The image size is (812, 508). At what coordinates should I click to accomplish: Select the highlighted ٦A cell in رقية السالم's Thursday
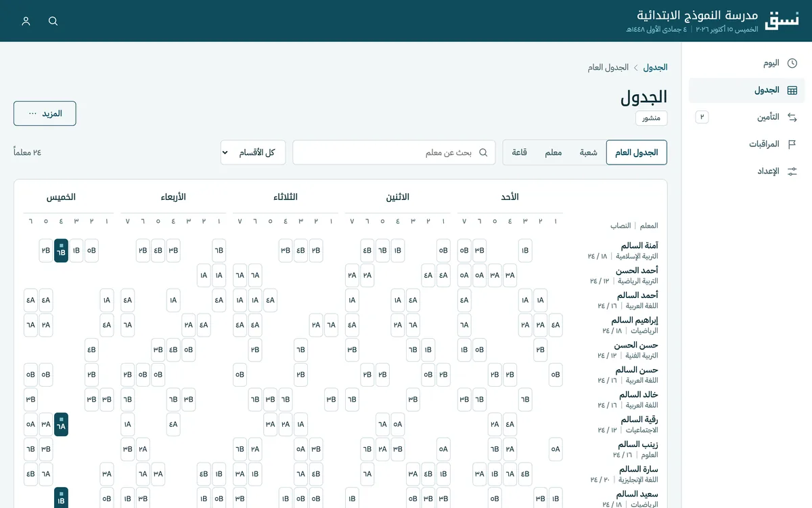[61, 425]
